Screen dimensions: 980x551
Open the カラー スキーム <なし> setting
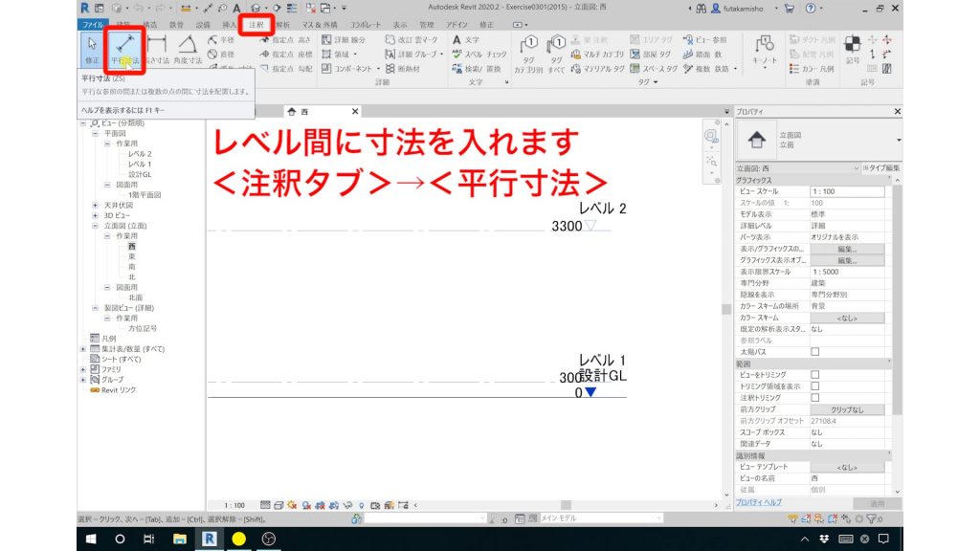coord(846,318)
